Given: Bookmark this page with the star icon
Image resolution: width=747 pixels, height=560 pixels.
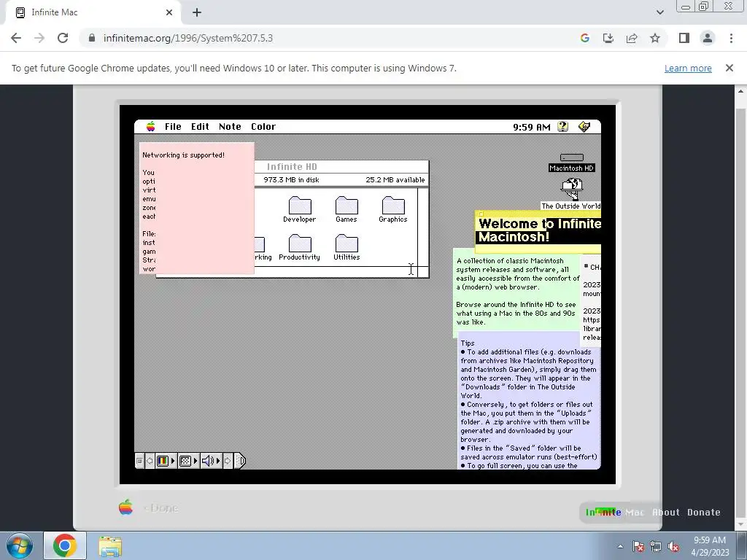Looking at the screenshot, I should click(655, 38).
